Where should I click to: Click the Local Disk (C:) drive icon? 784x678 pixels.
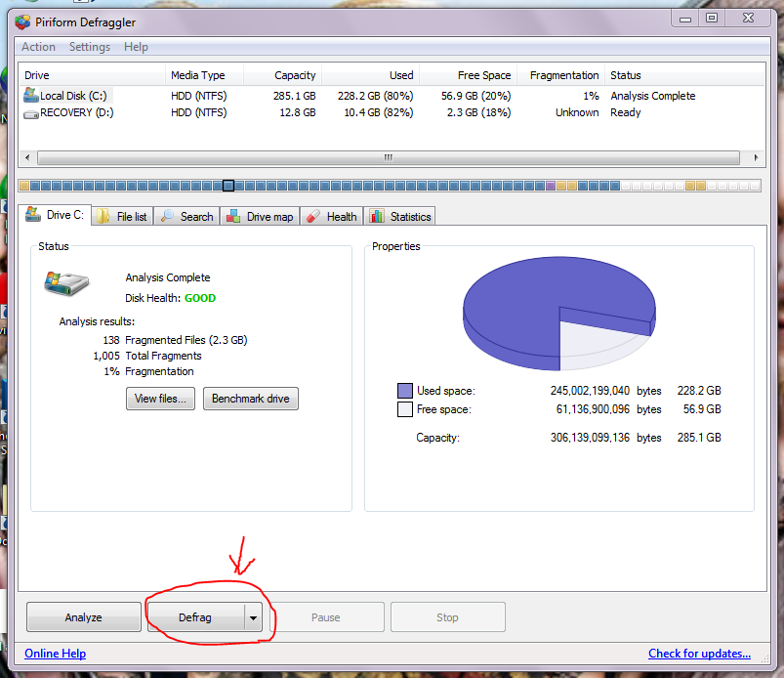31,95
